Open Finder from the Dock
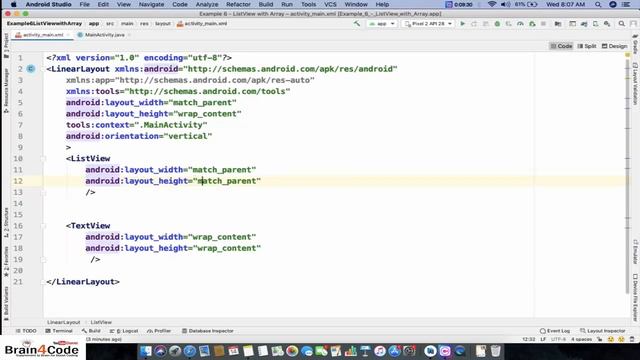The height and width of the screenshot is (360, 640). click(146, 351)
